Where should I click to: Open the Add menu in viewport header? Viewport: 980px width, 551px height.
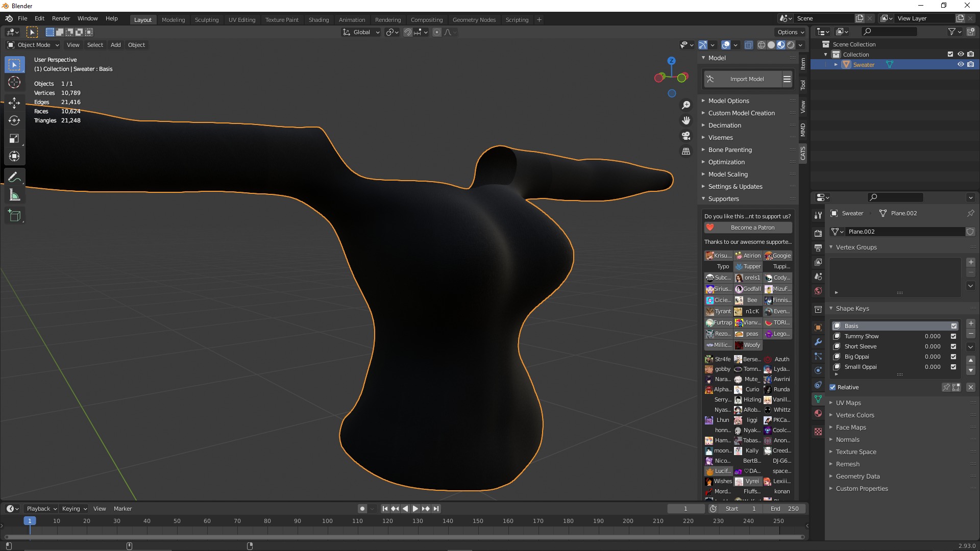116,45
